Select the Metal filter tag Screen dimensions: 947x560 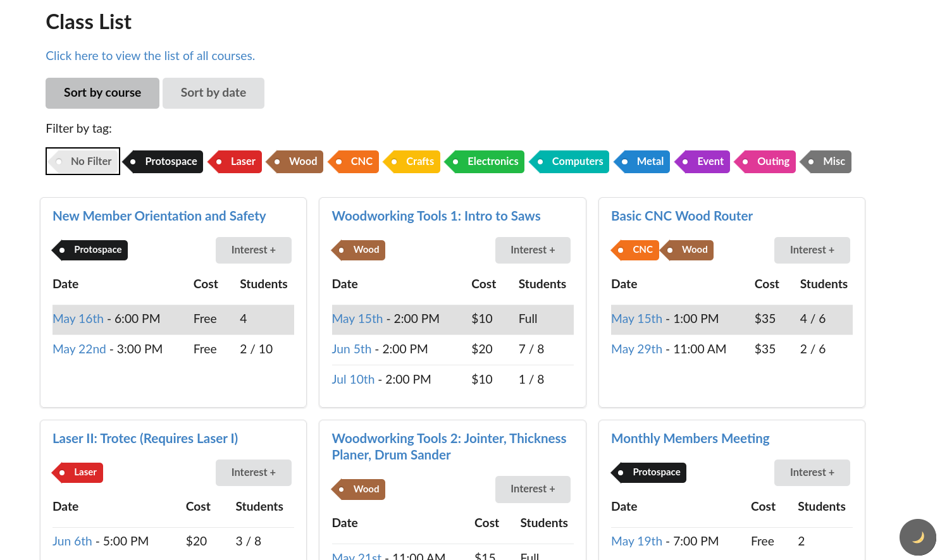(643, 162)
